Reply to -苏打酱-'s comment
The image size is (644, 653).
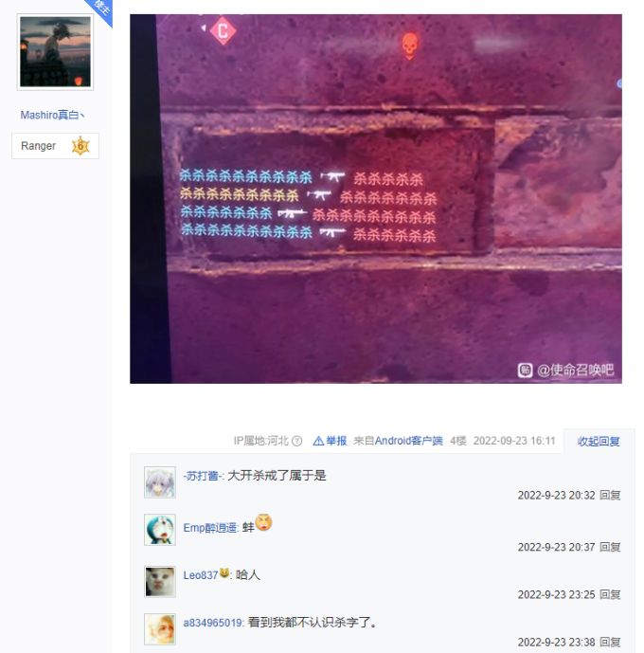click(610, 495)
